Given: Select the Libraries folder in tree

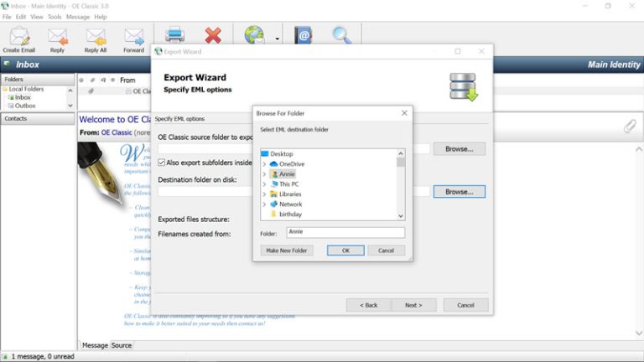Looking at the screenshot, I should tap(290, 194).
